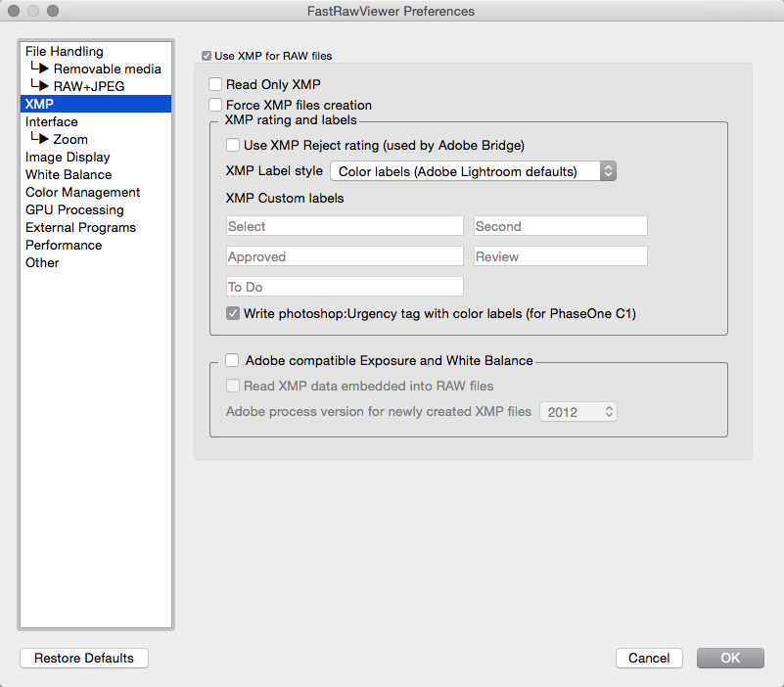Enable Use XMP Reject rating option
Screen dimensions: 784x687
(233, 145)
